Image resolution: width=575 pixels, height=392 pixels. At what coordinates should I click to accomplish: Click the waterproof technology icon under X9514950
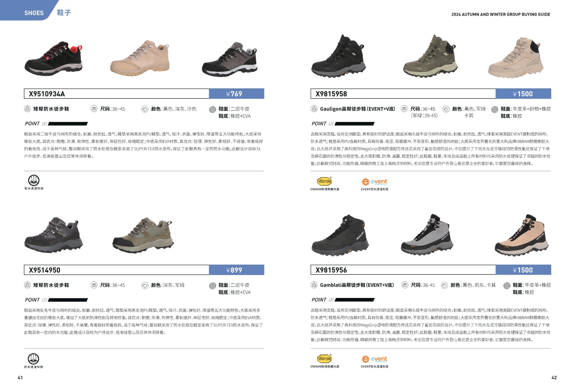[33, 359]
